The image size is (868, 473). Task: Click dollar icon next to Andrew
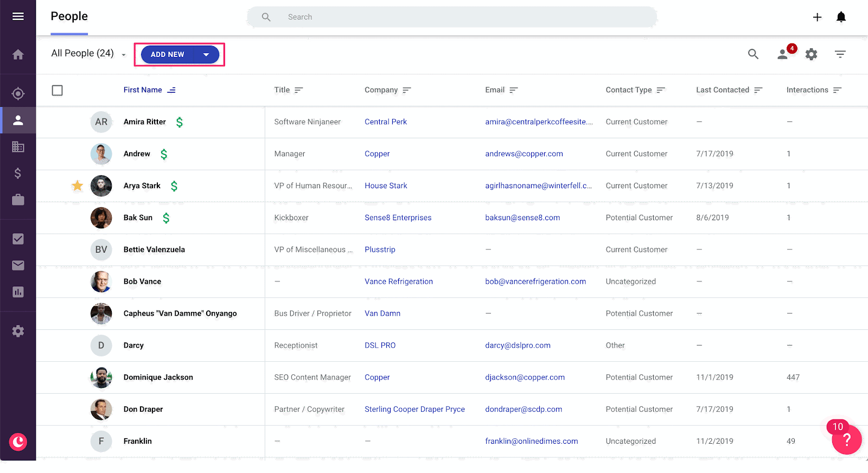[x=164, y=155]
